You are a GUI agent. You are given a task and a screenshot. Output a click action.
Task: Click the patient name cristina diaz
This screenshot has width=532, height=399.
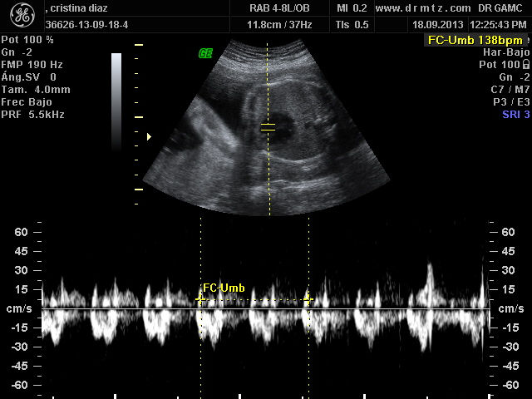79,8
